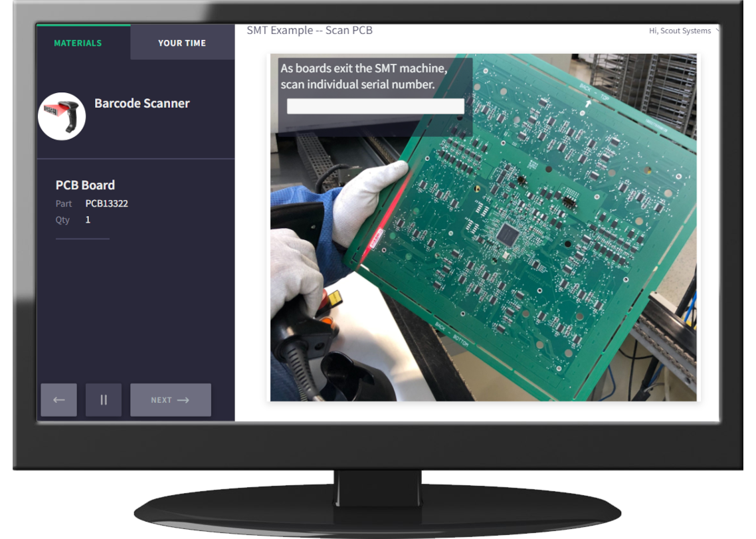Click the divider line under PCB Board quantity
756x539 pixels.
[x=82, y=238]
